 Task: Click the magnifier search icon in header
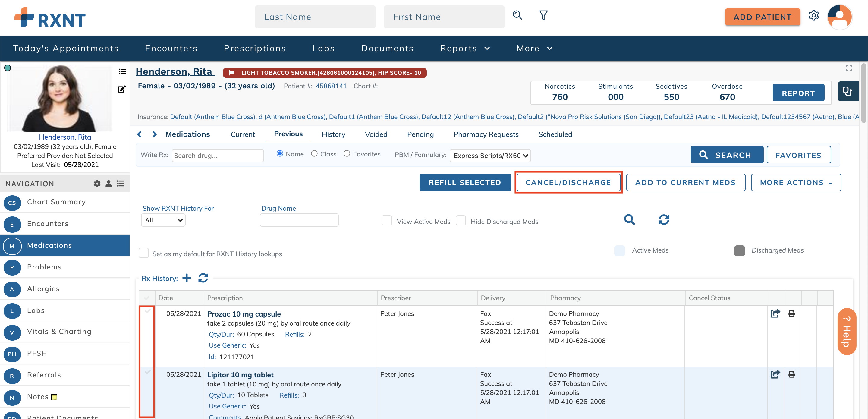pos(517,15)
